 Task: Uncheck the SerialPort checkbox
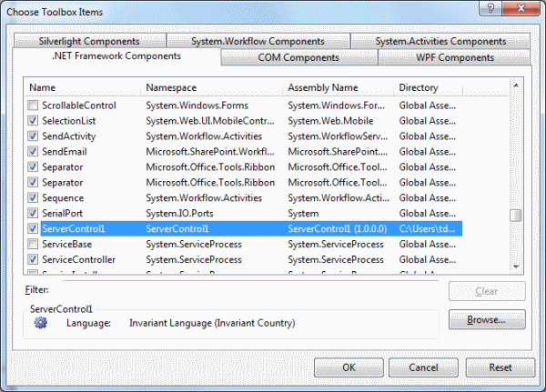33,213
